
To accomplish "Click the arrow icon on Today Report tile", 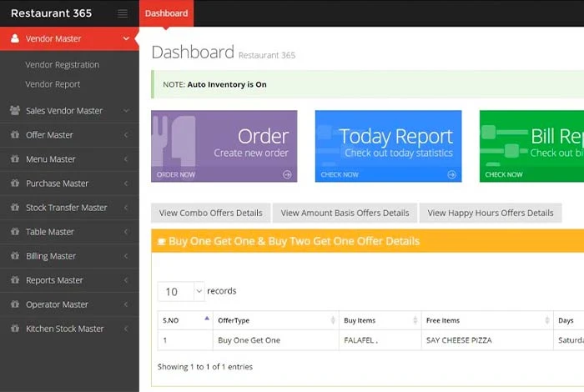I will click(x=451, y=174).
